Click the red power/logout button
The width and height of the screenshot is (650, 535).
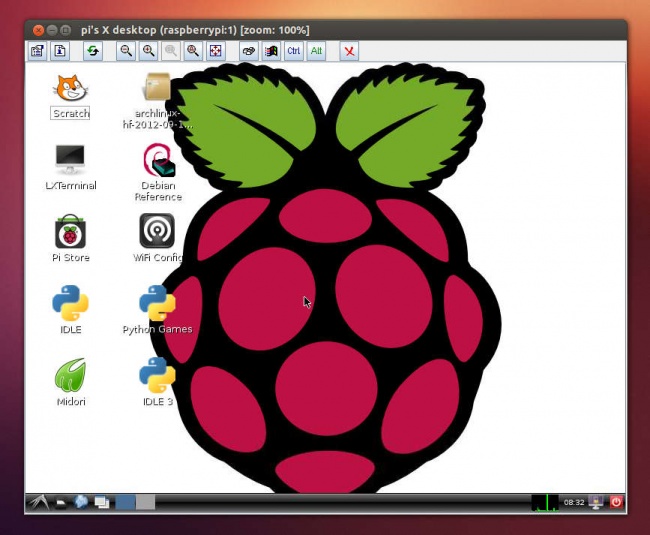616,502
